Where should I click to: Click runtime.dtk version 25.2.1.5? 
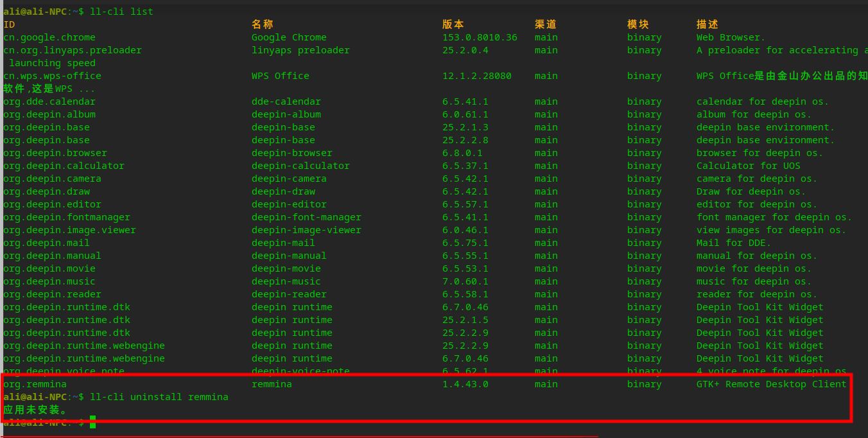coord(465,320)
